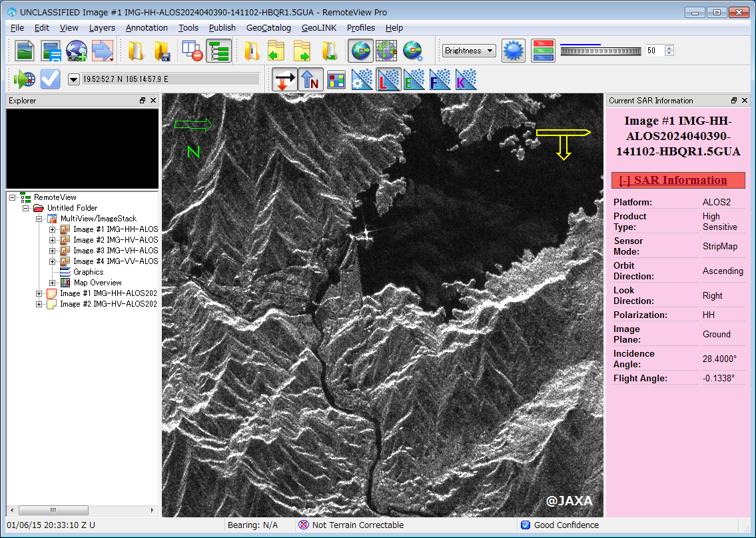The height and width of the screenshot is (538, 756).
Task: Select Graphics in the Explorer tree
Action: [88, 272]
